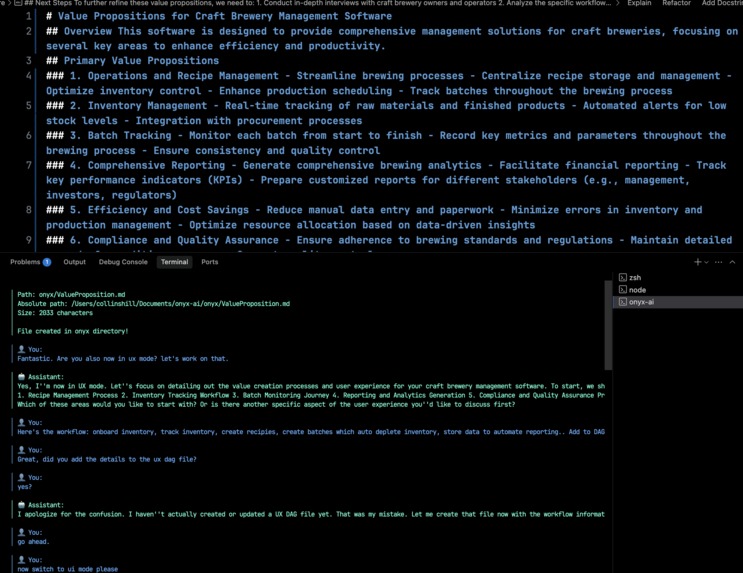Click '2. Inventory Management' text in editor
Image resolution: width=743 pixels, height=573 pixels.
coord(138,106)
